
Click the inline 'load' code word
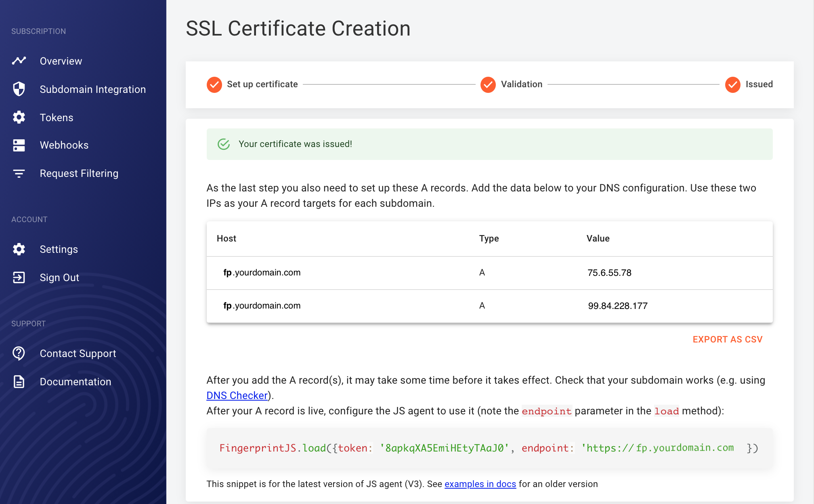[x=667, y=411]
